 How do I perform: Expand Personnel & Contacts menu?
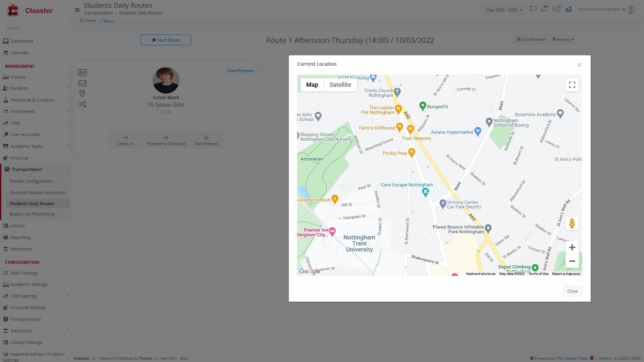coord(35,100)
